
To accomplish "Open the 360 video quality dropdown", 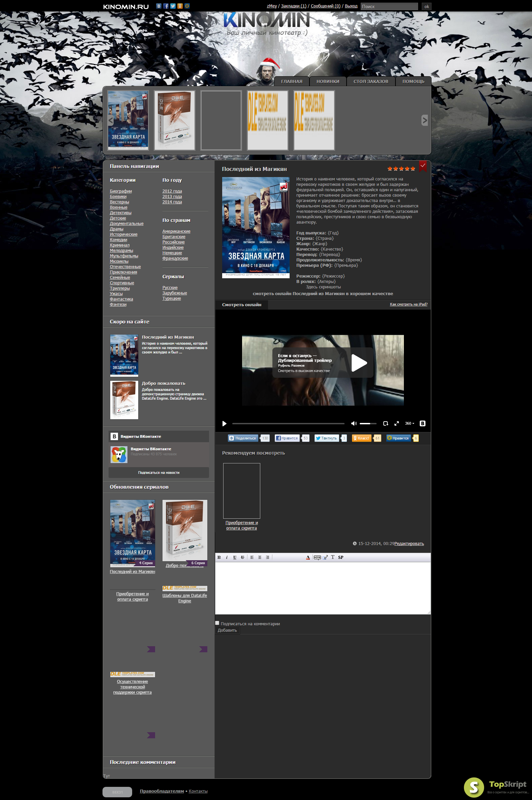I will [x=410, y=423].
